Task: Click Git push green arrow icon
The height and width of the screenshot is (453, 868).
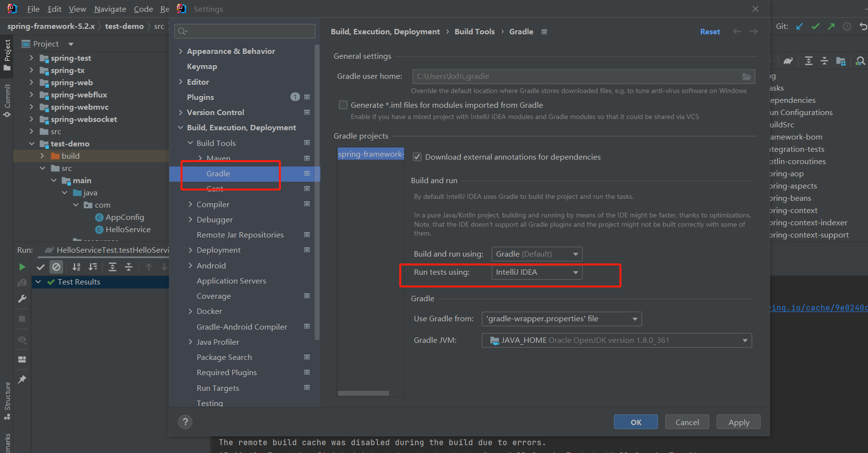Action: pyautogui.click(x=831, y=26)
